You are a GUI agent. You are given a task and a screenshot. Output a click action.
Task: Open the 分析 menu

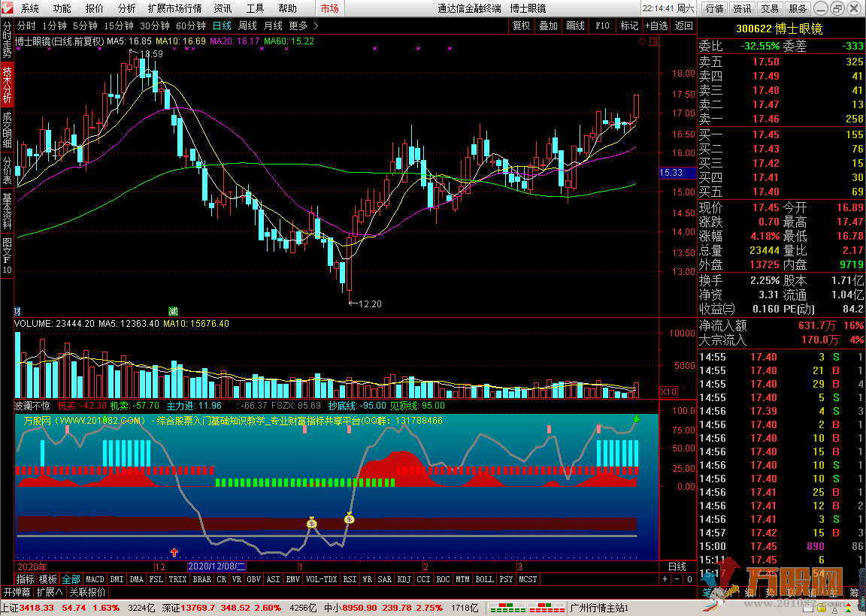pyautogui.click(x=126, y=8)
